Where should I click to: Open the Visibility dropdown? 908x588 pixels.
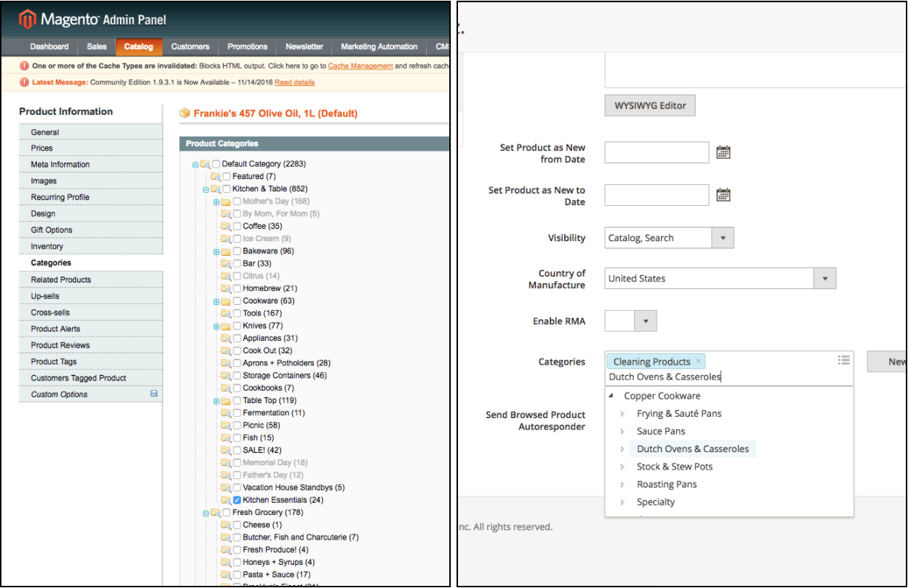click(722, 238)
